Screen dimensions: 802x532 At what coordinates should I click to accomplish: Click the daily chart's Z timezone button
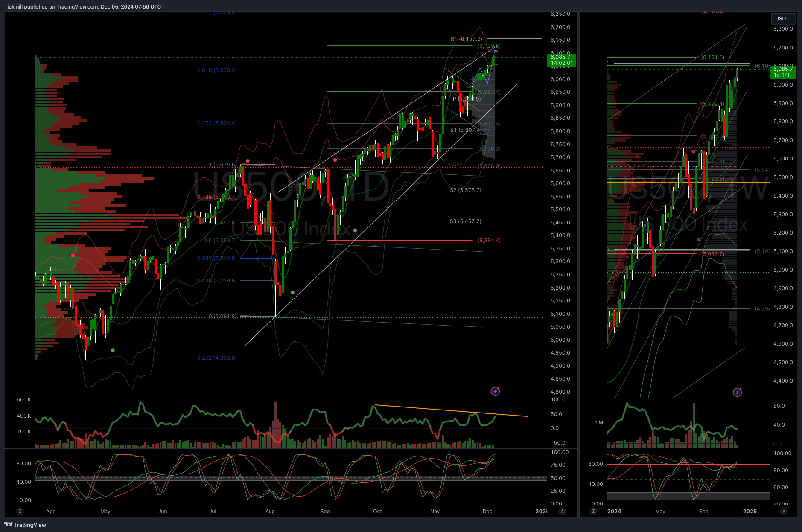pyautogui.click(x=20, y=511)
